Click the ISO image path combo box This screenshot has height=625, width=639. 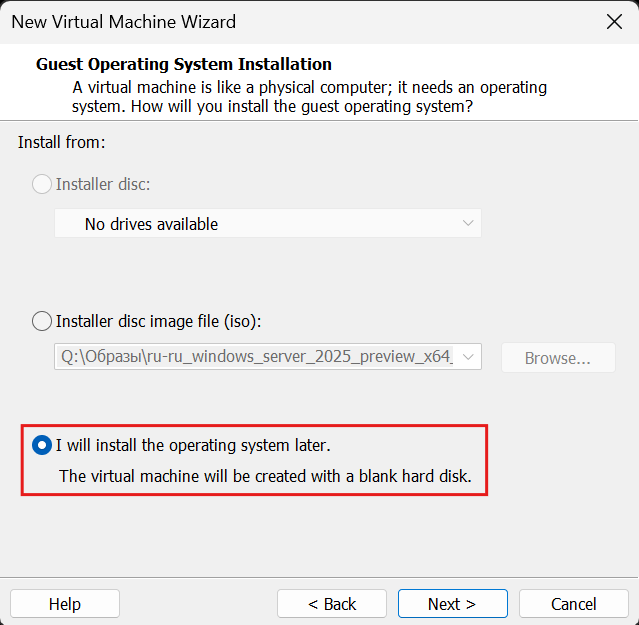(255, 357)
